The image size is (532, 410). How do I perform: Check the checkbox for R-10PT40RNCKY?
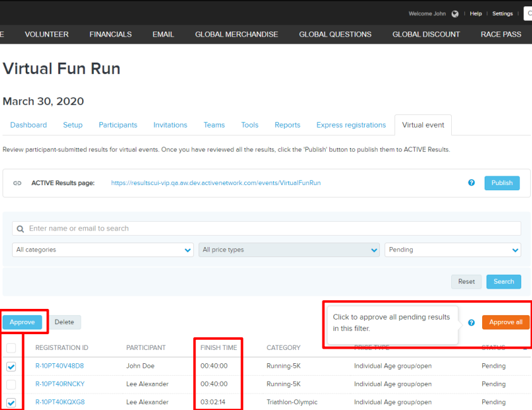click(x=11, y=384)
